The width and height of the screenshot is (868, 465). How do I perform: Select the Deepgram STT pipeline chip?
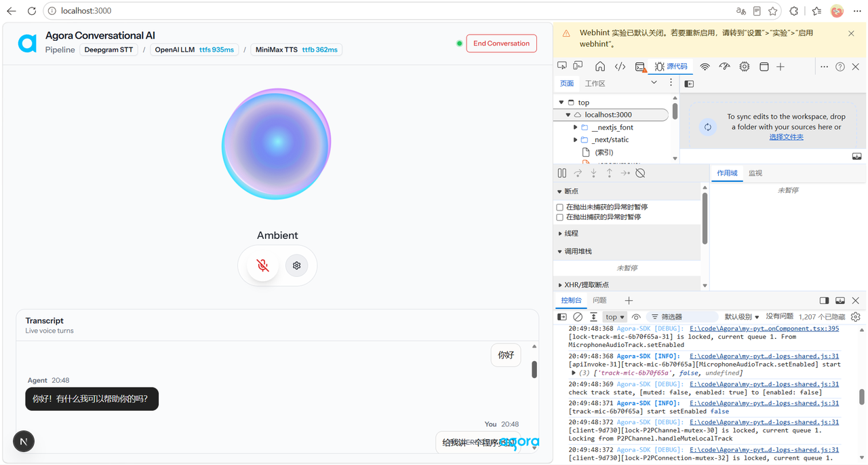point(108,50)
